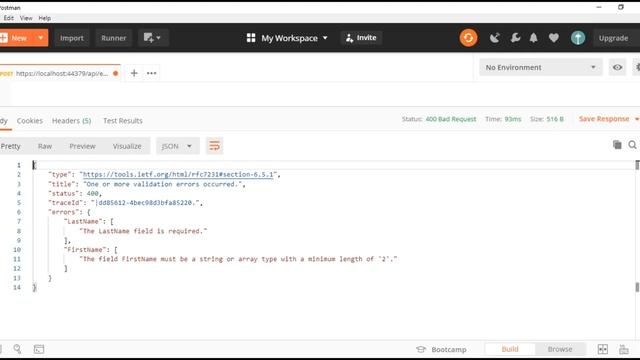Open Find and Replace icon in status bar
Image resolution: width=640 pixels, height=360 pixels.
pos(17,349)
